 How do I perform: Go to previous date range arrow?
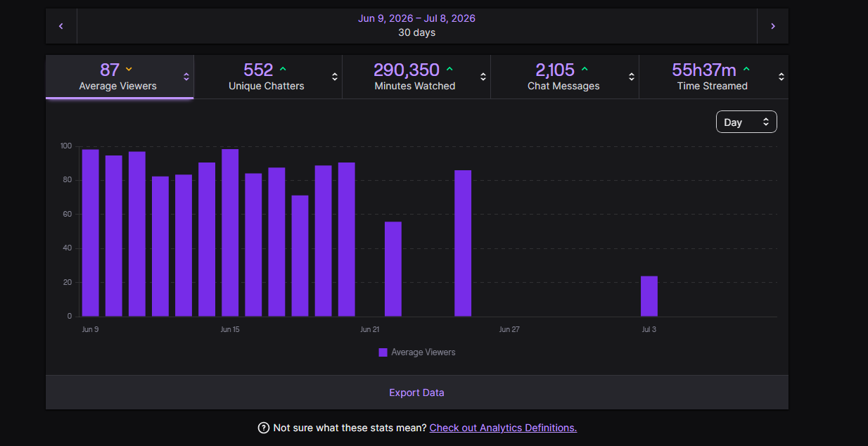pos(61,26)
